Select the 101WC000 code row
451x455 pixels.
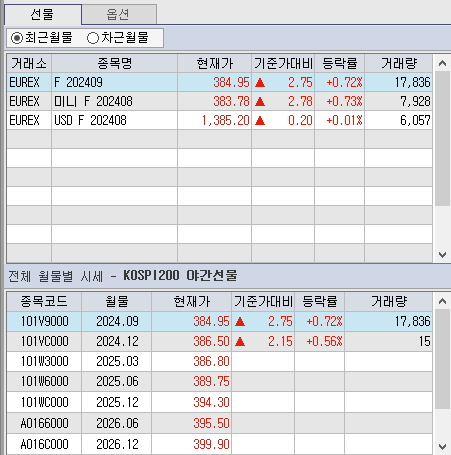[220, 402]
